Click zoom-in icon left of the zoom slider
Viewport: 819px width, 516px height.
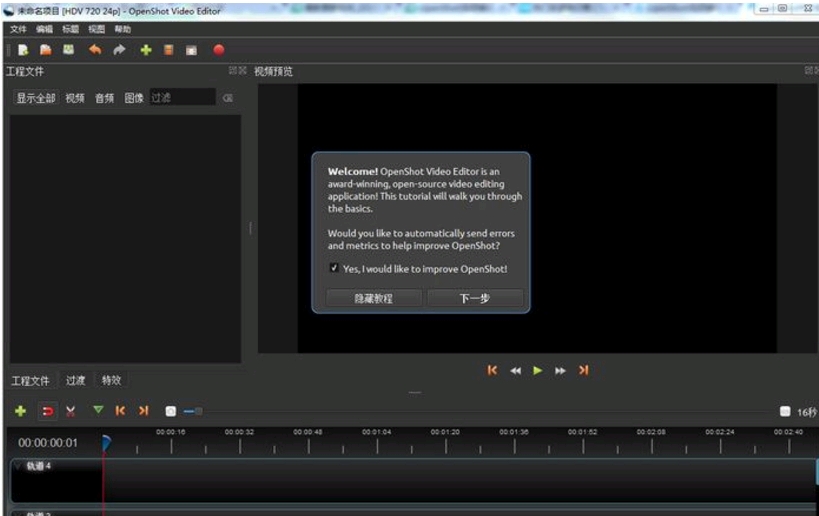coord(171,412)
